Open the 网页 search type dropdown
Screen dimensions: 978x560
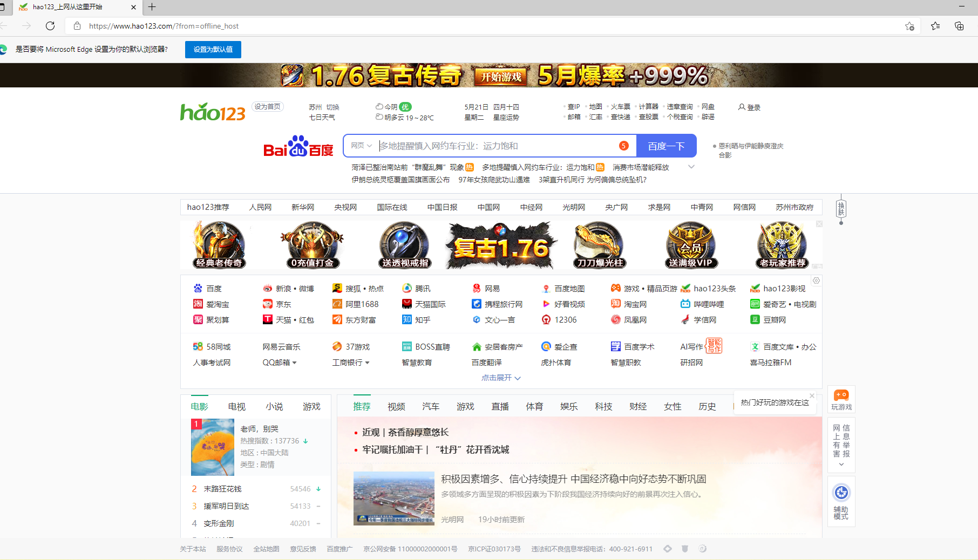361,146
